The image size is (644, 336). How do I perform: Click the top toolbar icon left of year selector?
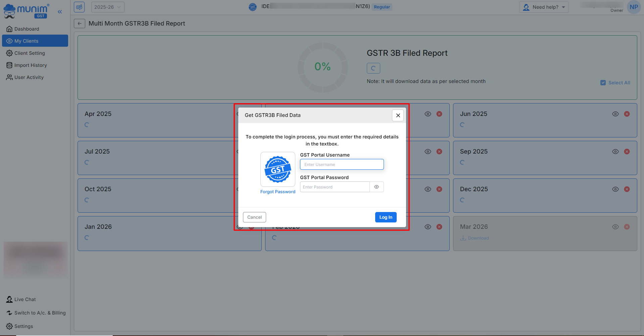tap(79, 7)
